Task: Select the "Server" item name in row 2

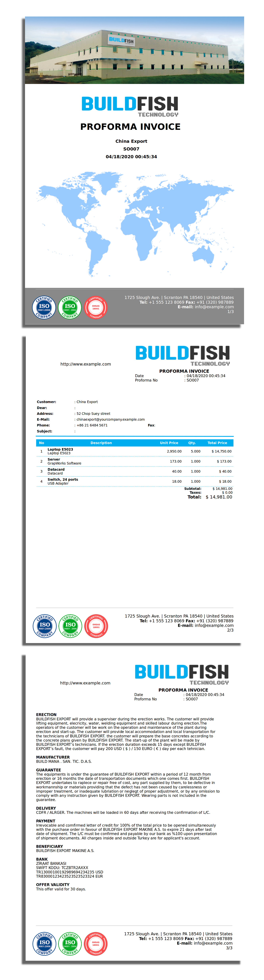Action: click(54, 459)
